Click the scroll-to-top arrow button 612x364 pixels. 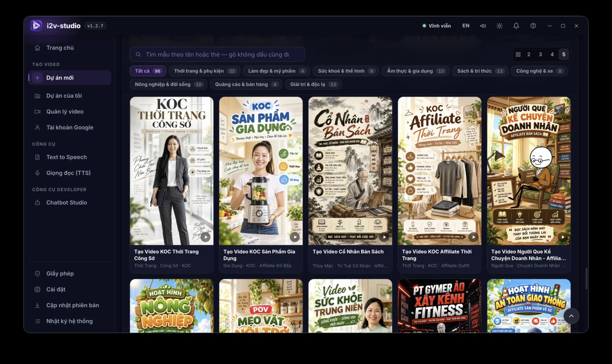571,316
